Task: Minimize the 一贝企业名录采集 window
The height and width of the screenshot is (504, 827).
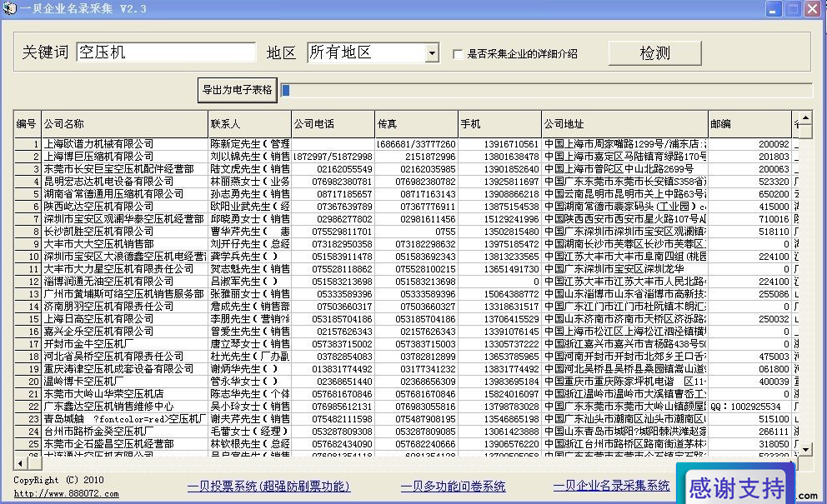Action: click(773, 9)
